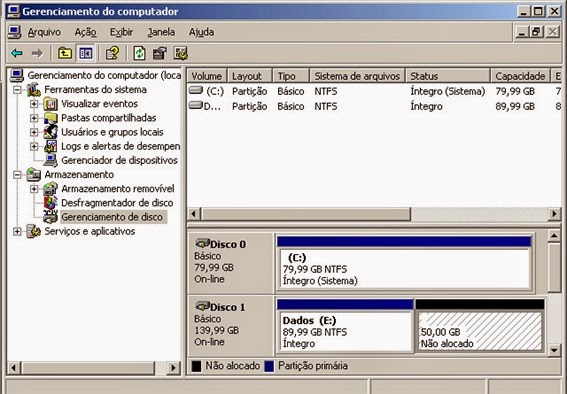Open the Ajuda menu
The image size is (567, 394).
point(201,32)
